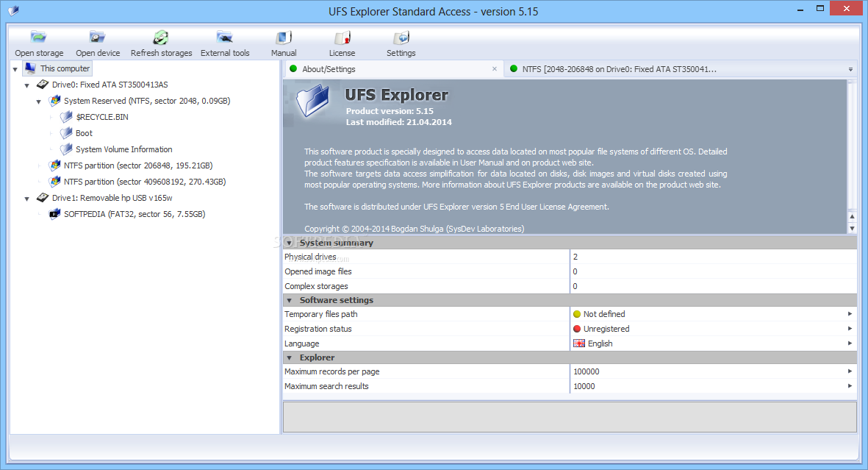Click the about text scroll-down arrow
868x470 pixels.
click(x=852, y=228)
